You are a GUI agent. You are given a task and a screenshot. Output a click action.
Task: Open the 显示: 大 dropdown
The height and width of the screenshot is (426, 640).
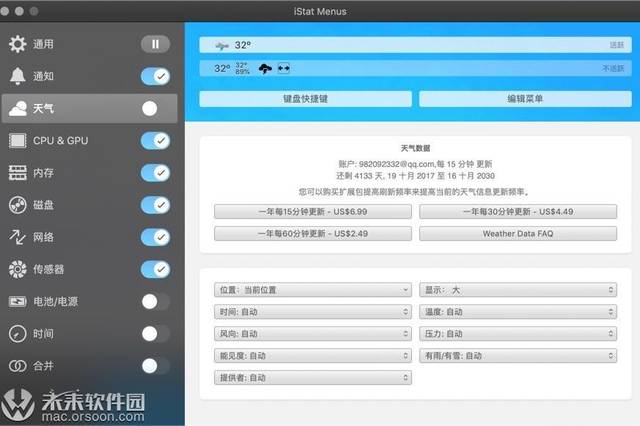518,290
